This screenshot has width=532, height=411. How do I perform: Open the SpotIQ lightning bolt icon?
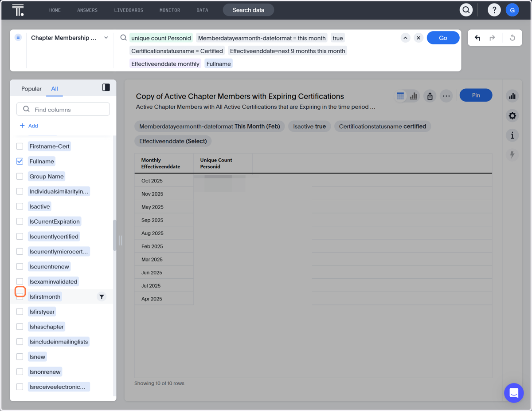point(512,155)
